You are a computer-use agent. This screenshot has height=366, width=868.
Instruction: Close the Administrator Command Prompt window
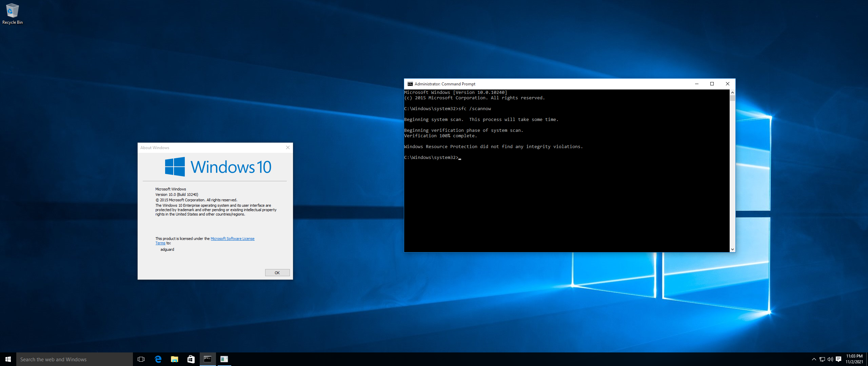[728, 84]
